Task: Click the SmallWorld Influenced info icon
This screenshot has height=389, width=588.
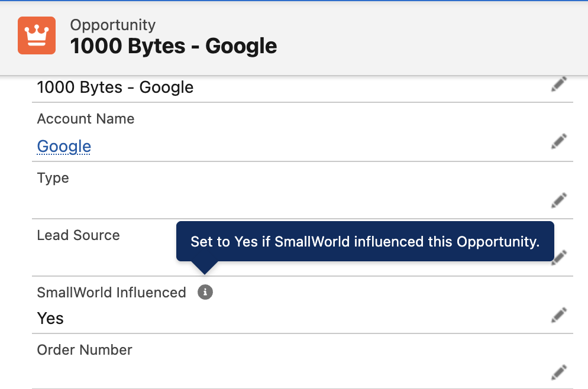Action: [x=205, y=292]
